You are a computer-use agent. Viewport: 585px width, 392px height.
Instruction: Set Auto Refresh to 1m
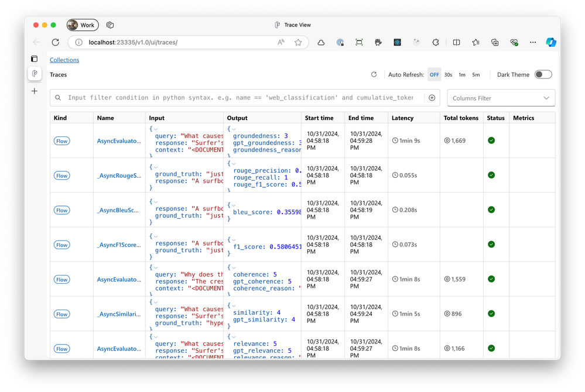coord(462,74)
